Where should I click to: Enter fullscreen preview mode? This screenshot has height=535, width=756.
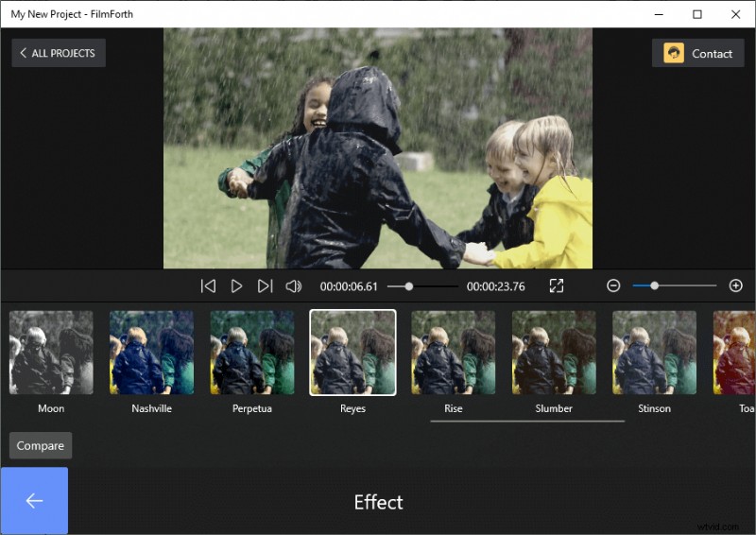tap(557, 285)
